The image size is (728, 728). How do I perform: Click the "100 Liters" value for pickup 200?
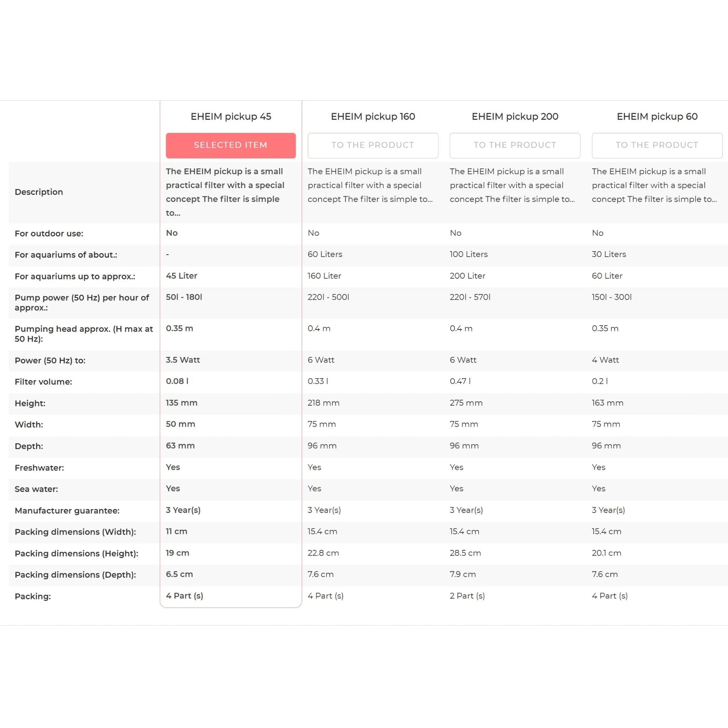[468, 254]
